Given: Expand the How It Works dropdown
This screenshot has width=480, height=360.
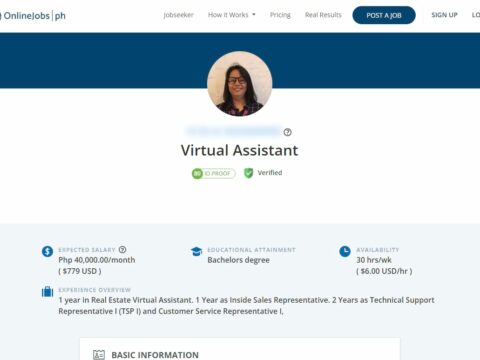Looking at the screenshot, I should (232, 15).
